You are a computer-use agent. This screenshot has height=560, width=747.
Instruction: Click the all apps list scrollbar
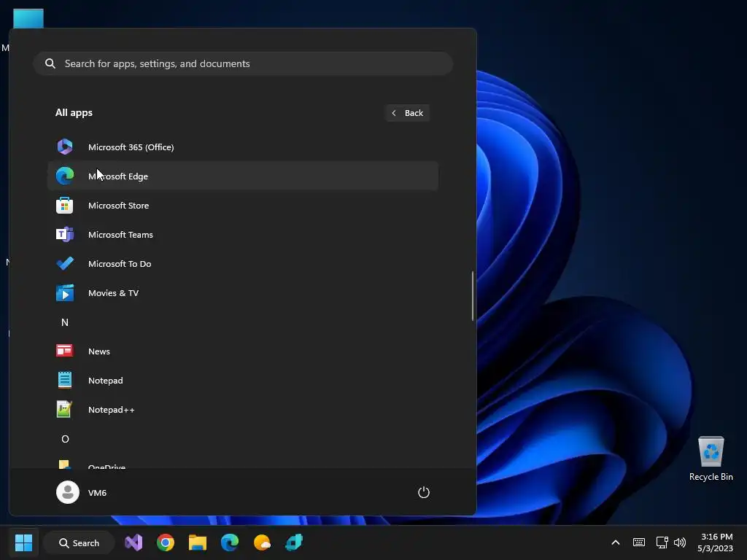click(x=473, y=296)
